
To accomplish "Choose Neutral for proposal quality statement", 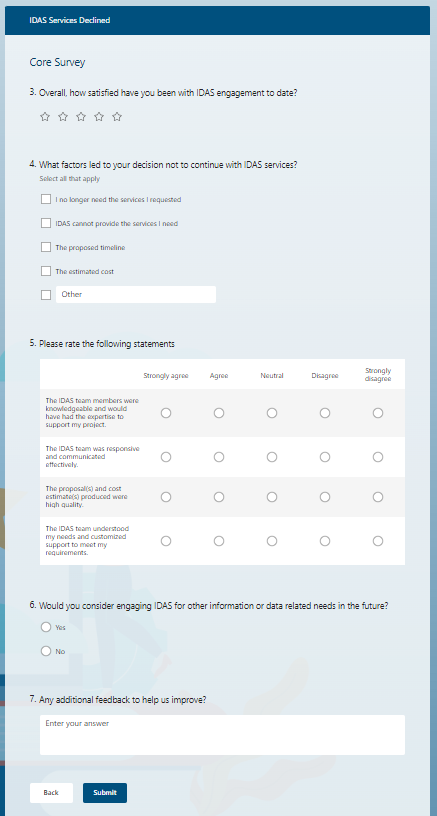I will coord(272,497).
